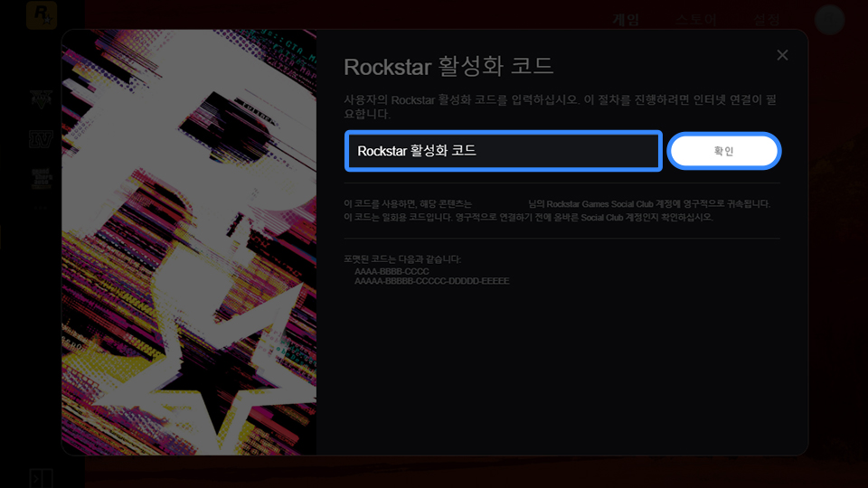Click the 'Rockstar 활성화 코드' dialog title
This screenshot has height=488, width=868.
448,66
